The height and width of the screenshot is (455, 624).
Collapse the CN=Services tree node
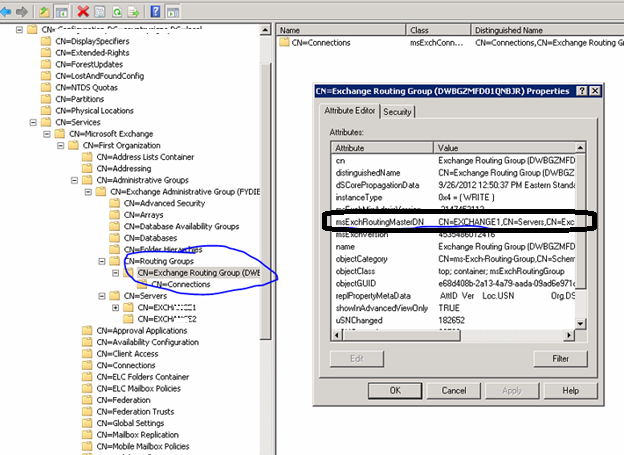33,122
